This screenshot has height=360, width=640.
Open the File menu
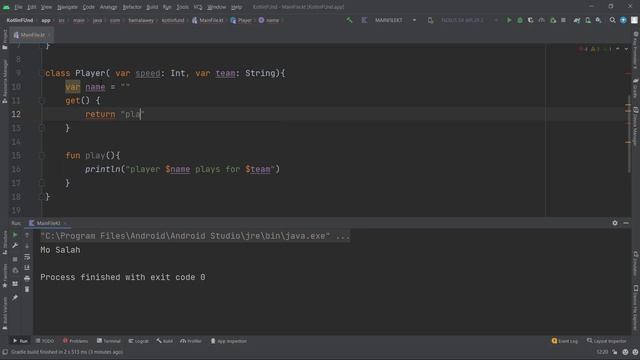18,7
